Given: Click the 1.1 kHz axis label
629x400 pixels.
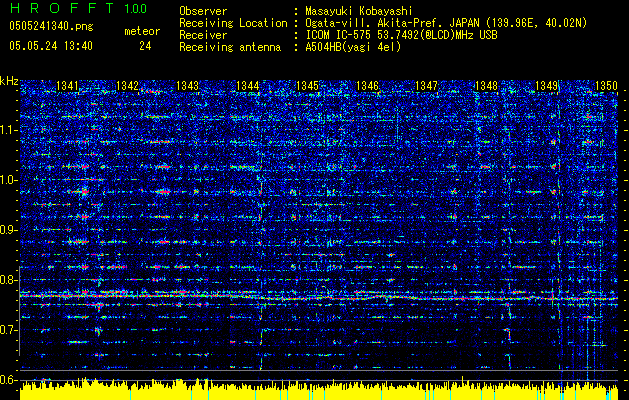Looking at the screenshot, I should click(x=8, y=130).
